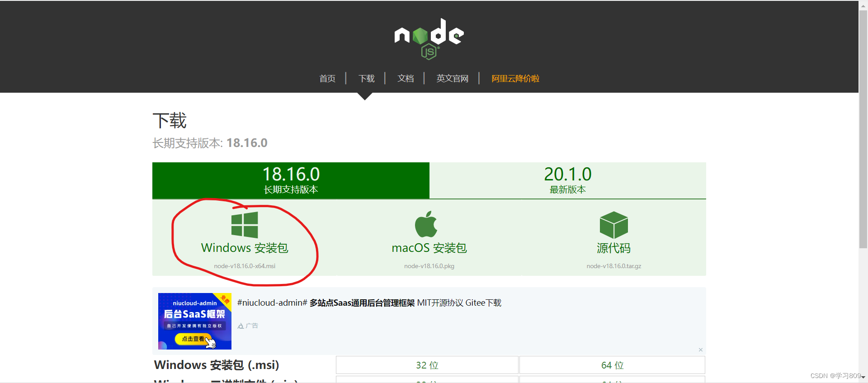Go to the 下载 nav item
This screenshot has width=868, height=383.
click(x=367, y=79)
